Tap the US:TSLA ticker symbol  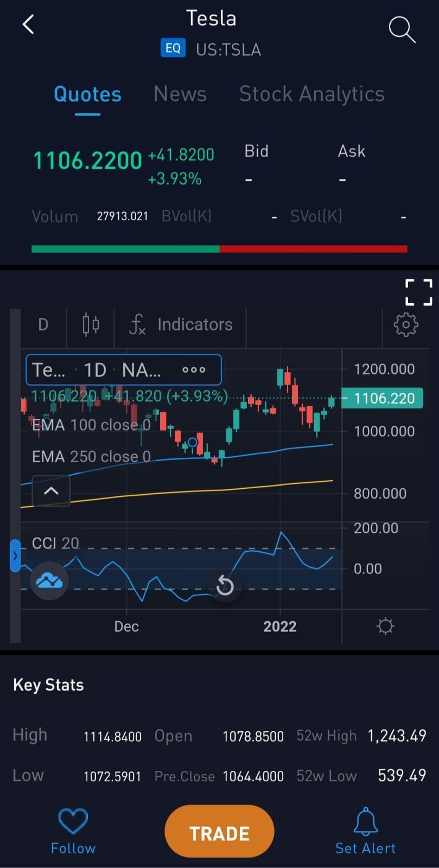pos(228,49)
